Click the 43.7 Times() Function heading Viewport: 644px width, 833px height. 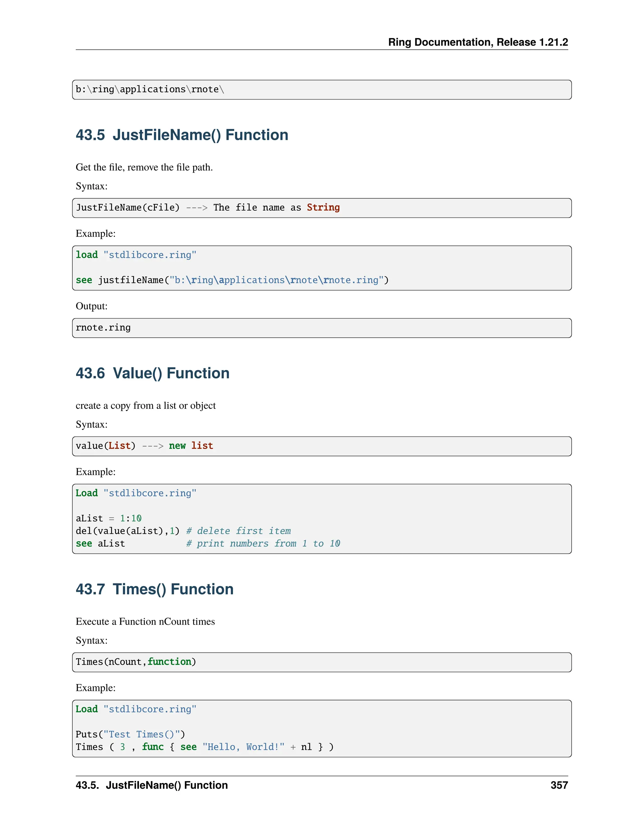(x=154, y=589)
